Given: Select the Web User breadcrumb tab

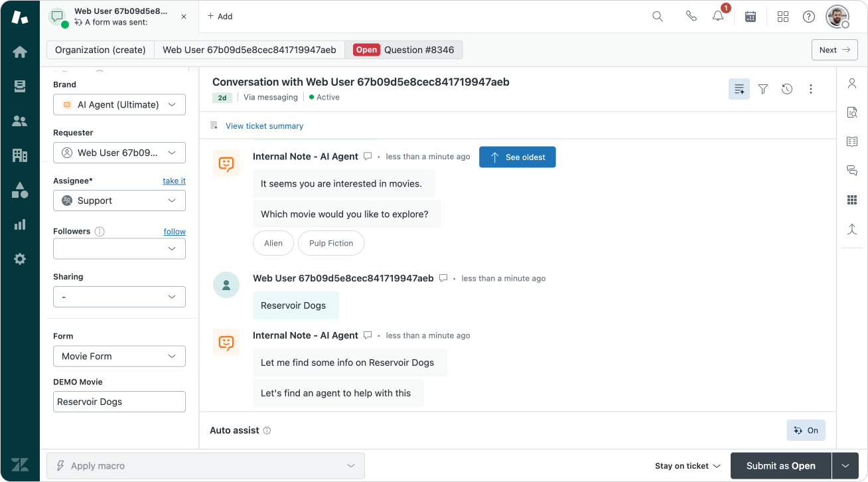Looking at the screenshot, I should pyautogui.click(x=250, y=50).
